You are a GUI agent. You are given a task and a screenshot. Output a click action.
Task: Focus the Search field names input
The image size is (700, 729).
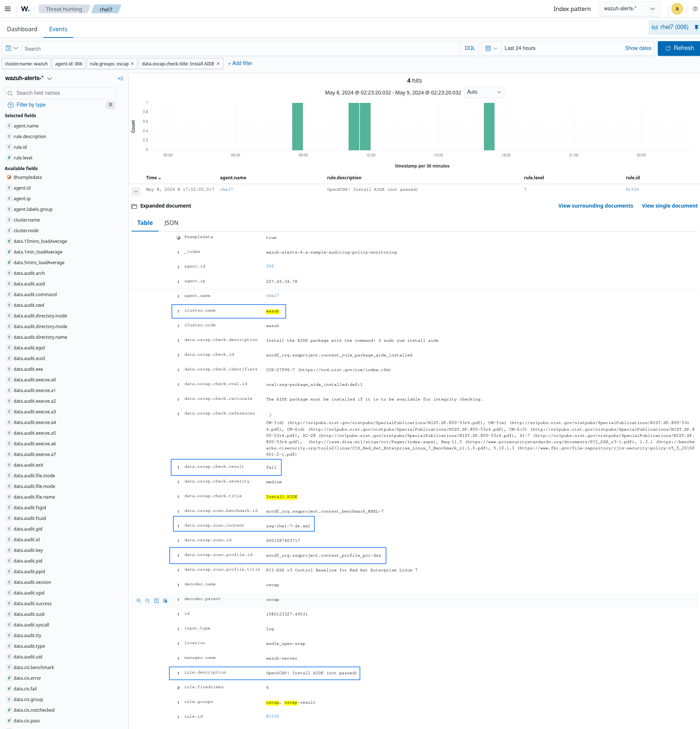point(61,93)
